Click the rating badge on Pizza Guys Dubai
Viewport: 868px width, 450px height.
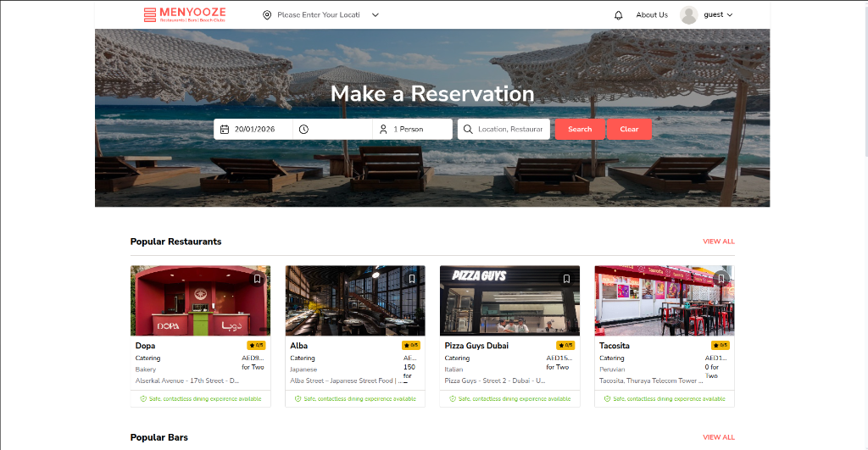pos(565,346)
